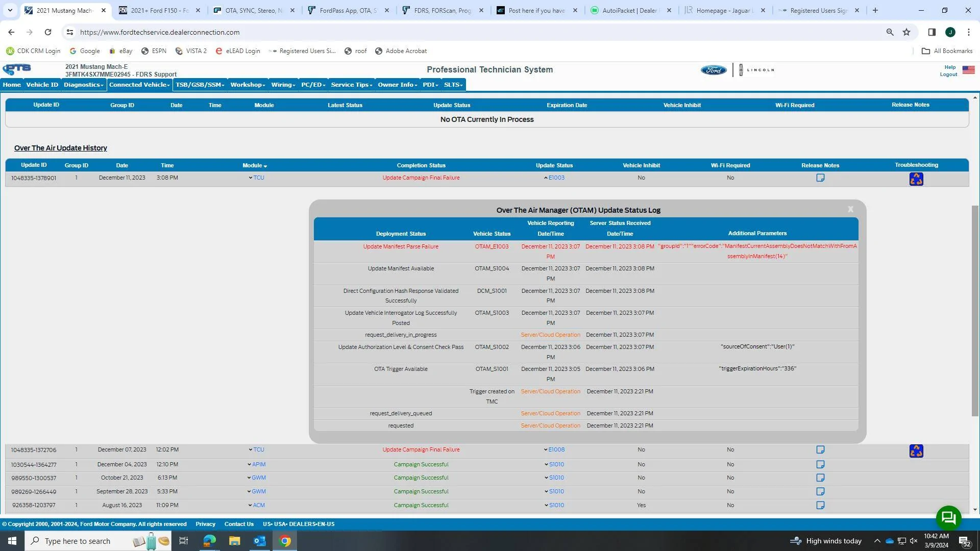Sort history by the Module column
This screenshot has width=980, height=551.
pyautogui.click(x=255, y=166)
